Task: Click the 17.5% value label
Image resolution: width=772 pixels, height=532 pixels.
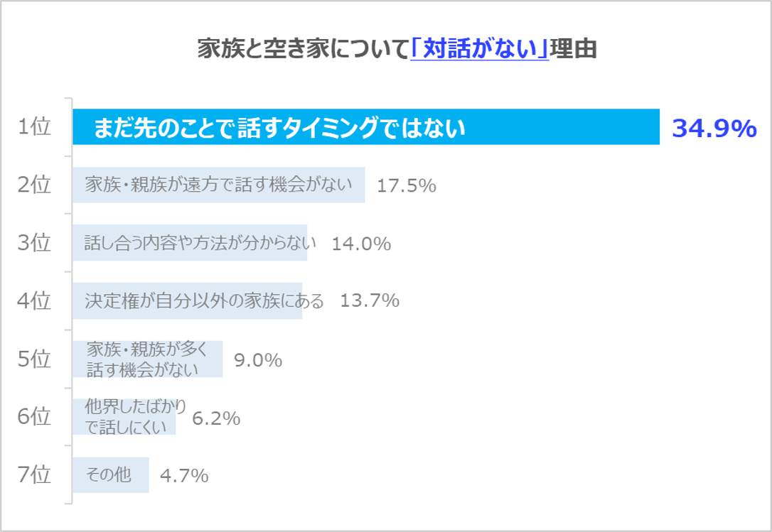Action: 406,186
